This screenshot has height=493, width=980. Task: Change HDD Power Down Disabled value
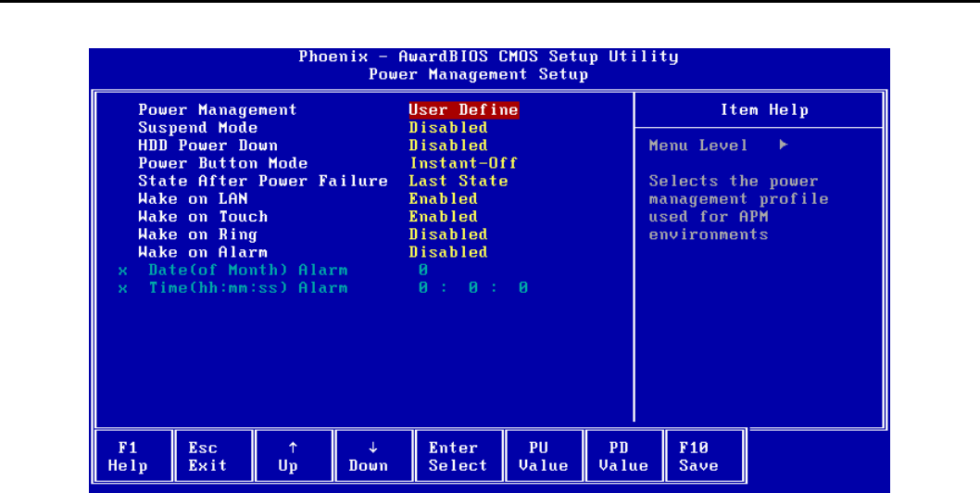[448, 145]
